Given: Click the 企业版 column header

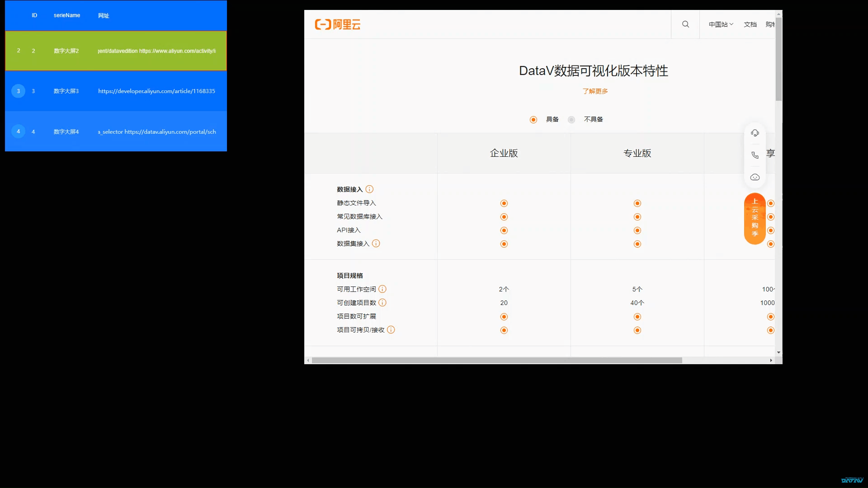Looking at the screenshot, I should [504, 153].
